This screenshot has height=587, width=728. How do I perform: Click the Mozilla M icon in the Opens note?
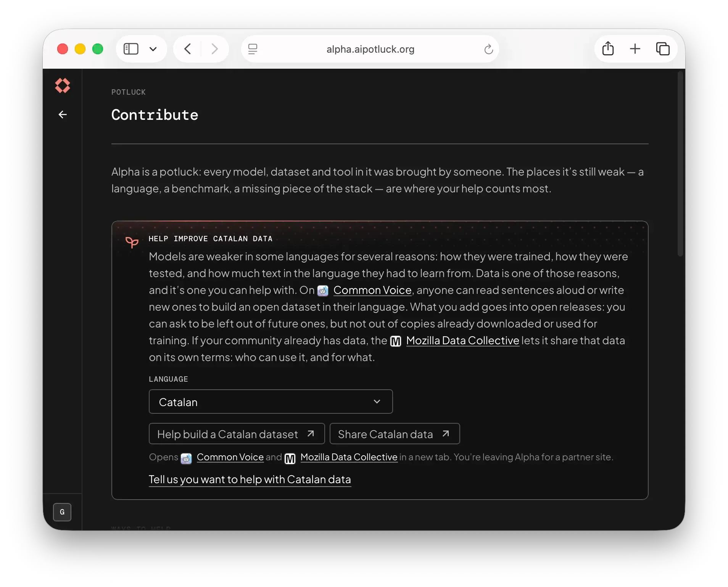[290, 458]
